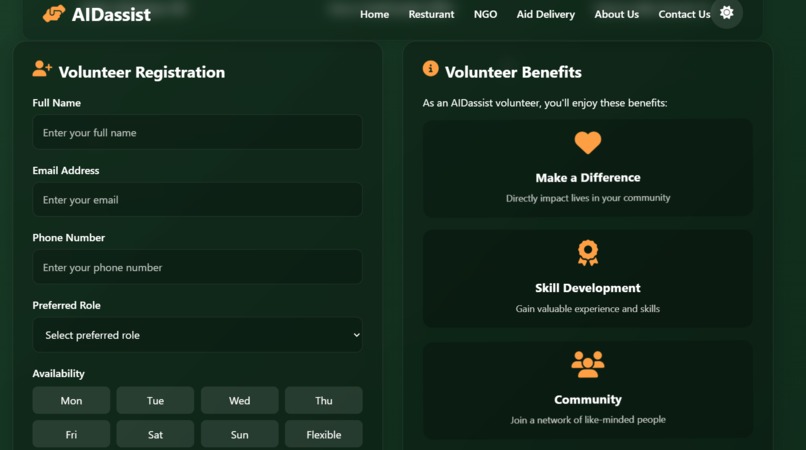Viewport: 806px width, 450px height.
Task: Click the Availability label
Action: [x=58, y=373]
